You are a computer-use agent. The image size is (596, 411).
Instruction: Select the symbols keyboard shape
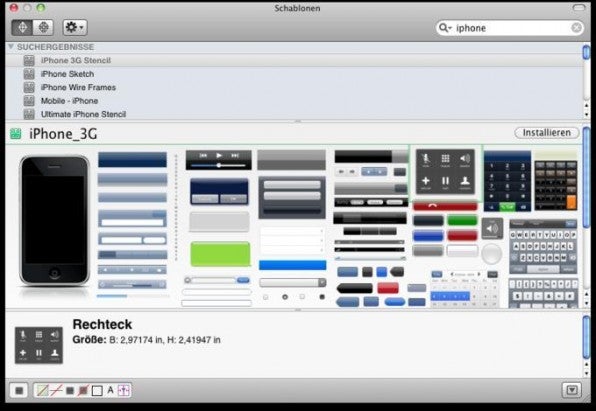pos(543,293)
